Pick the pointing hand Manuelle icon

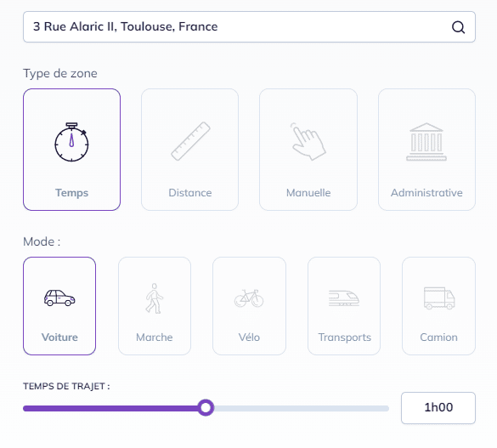pos(308,141)
